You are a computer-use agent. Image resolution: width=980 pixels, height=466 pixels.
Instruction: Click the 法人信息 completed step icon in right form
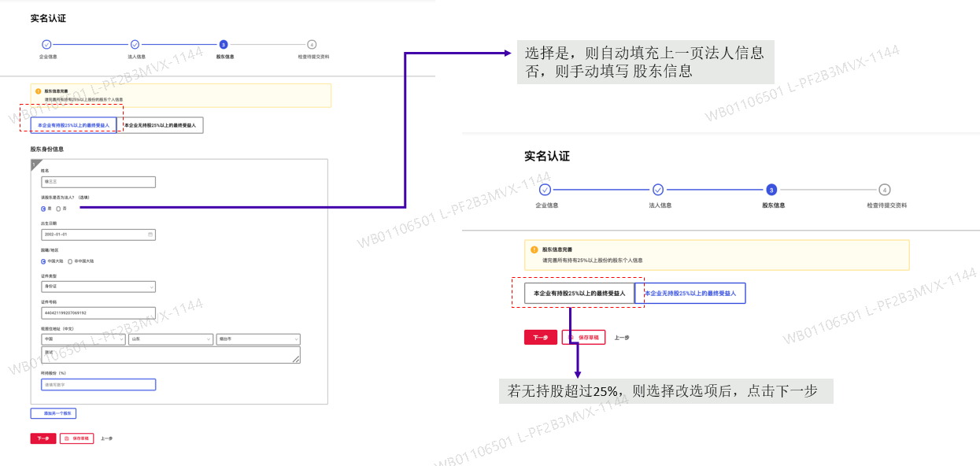tap(658, 190)
